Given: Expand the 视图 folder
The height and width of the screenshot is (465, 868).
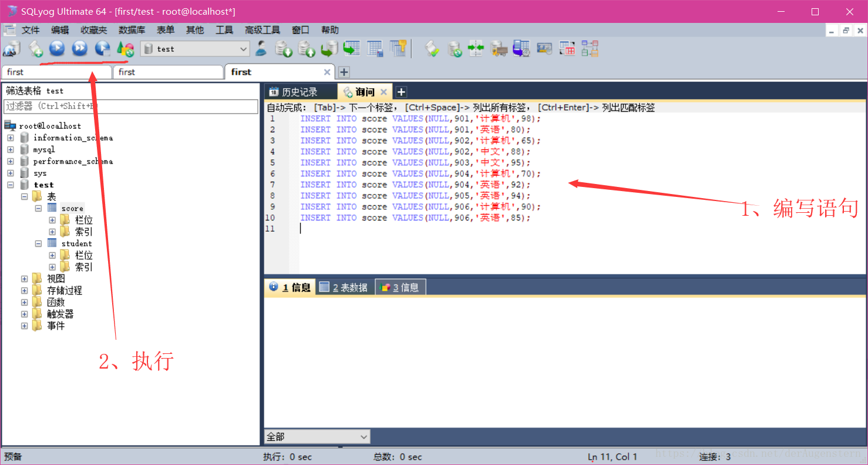Looking at the screenshot, I should (24, 279).
